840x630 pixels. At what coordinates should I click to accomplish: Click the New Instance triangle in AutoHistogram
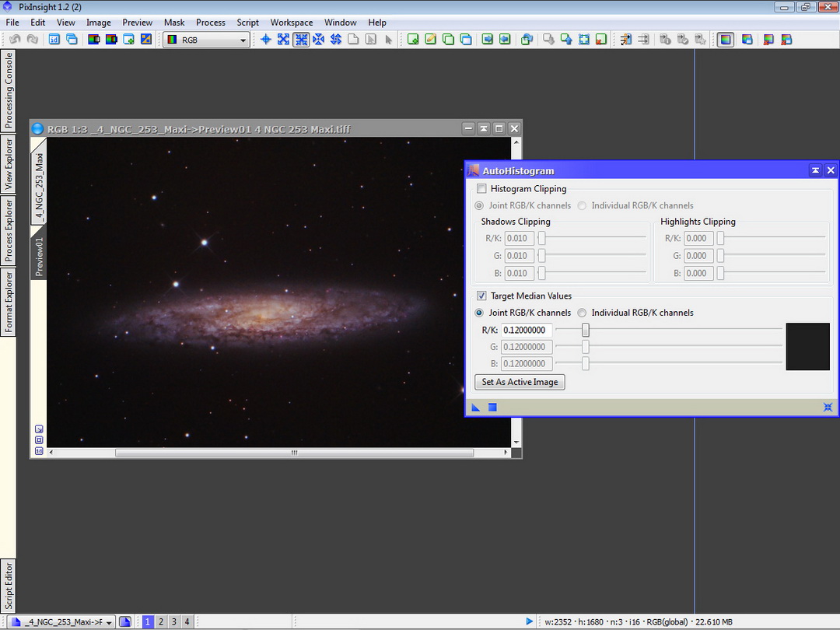[476, 408]
